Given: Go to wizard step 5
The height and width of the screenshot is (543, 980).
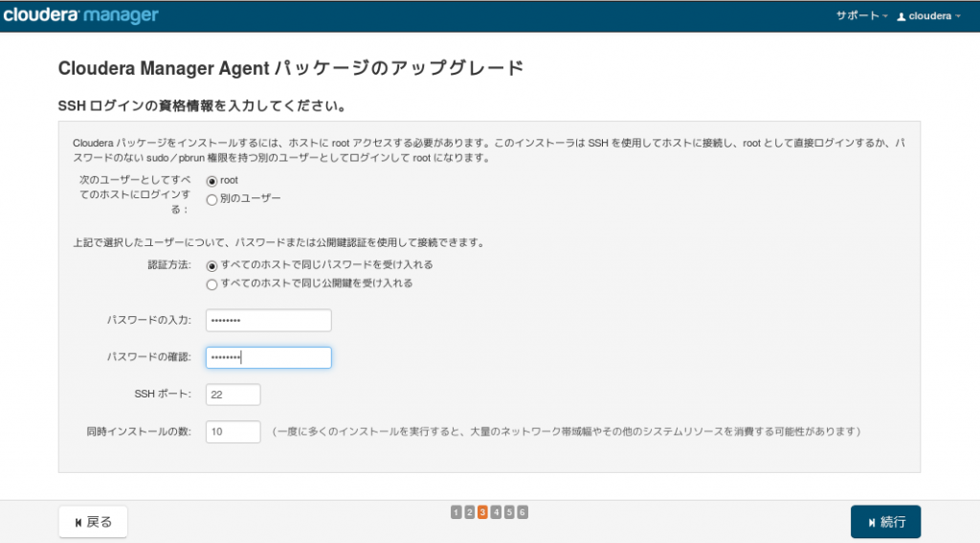Looking at the screenshot, I should pyautogui.click(x=509, y=512).
